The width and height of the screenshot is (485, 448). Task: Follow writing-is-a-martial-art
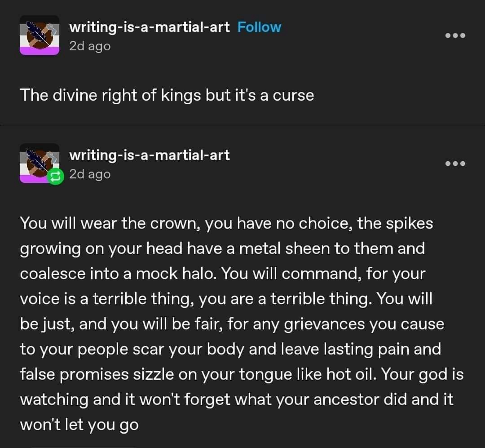click(x=259, y=27)
